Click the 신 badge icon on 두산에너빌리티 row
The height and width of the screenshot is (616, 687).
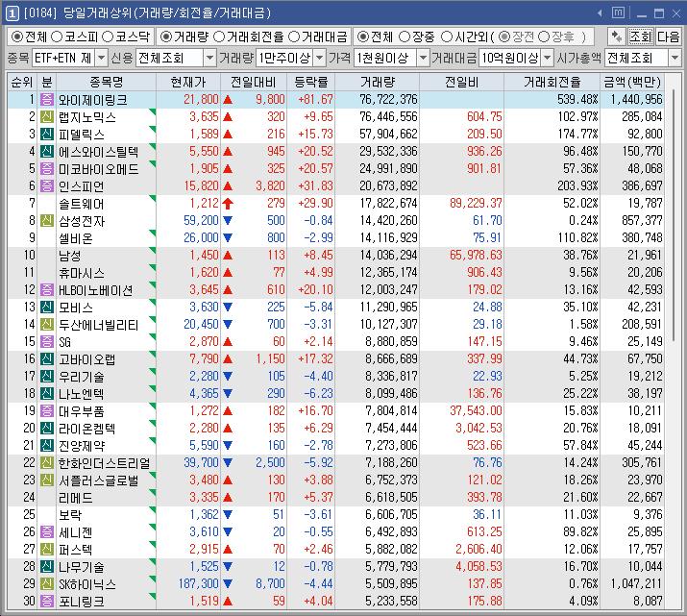[x=47, y=324]
